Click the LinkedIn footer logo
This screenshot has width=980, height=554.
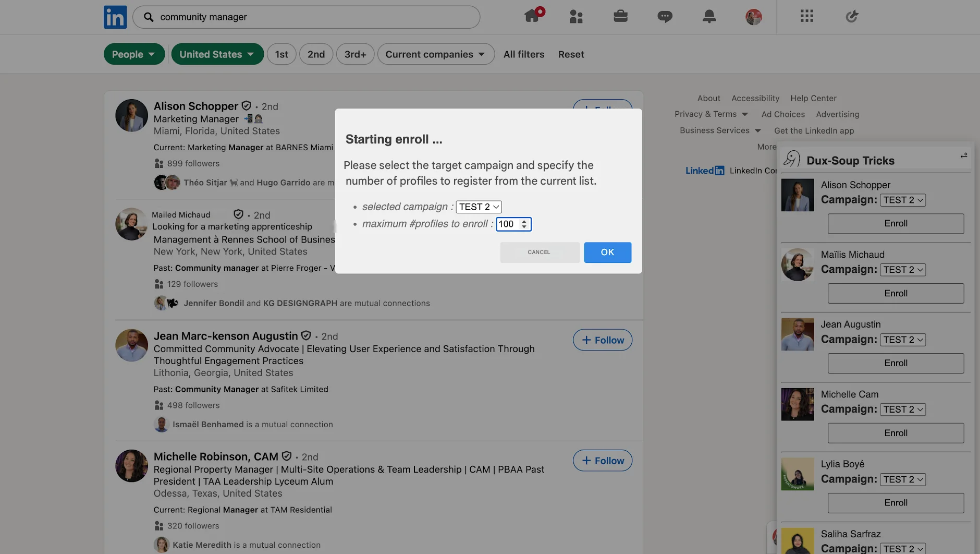pos(705,171)
